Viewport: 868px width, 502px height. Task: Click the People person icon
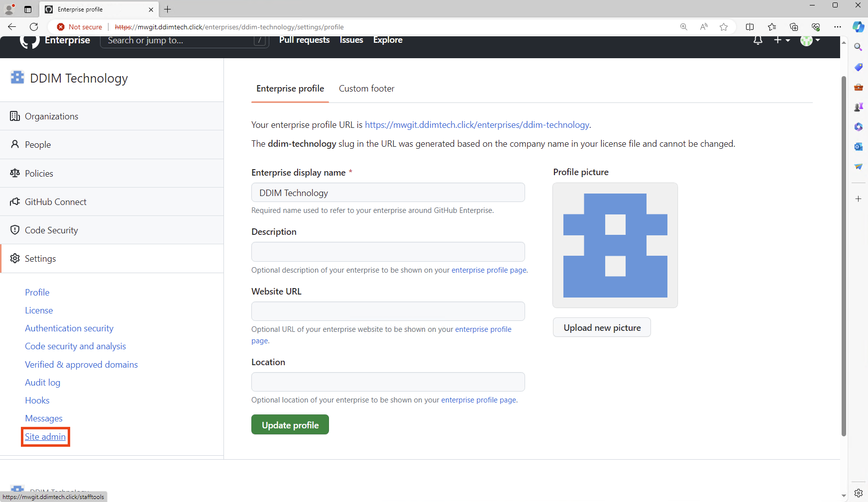point(15,144)
